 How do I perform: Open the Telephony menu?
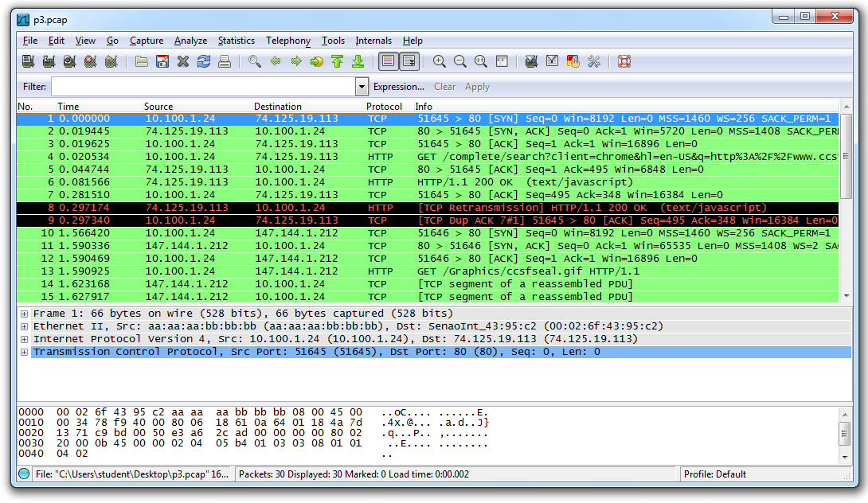pos(287,41)
